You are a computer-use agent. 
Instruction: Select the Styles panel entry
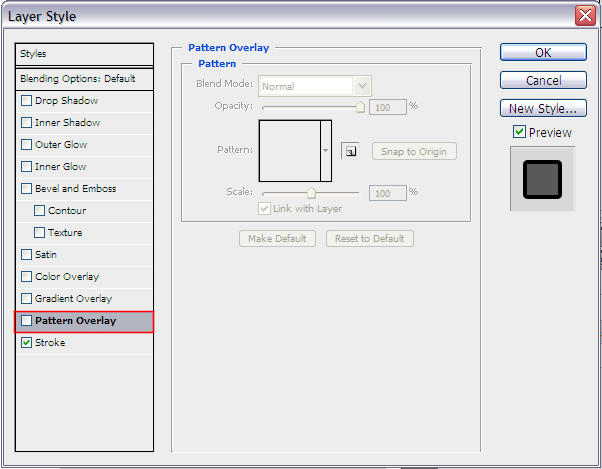tap(84, 54)
